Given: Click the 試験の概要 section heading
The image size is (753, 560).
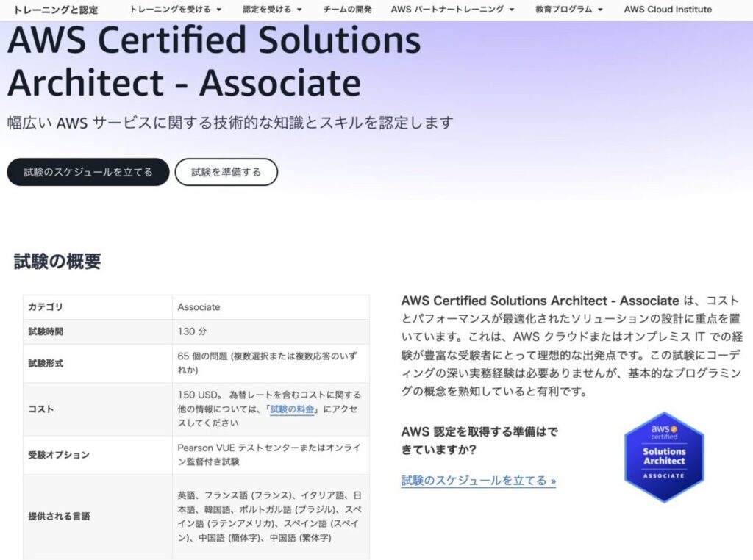Looking at the screenshot, I should pos(57,262).
